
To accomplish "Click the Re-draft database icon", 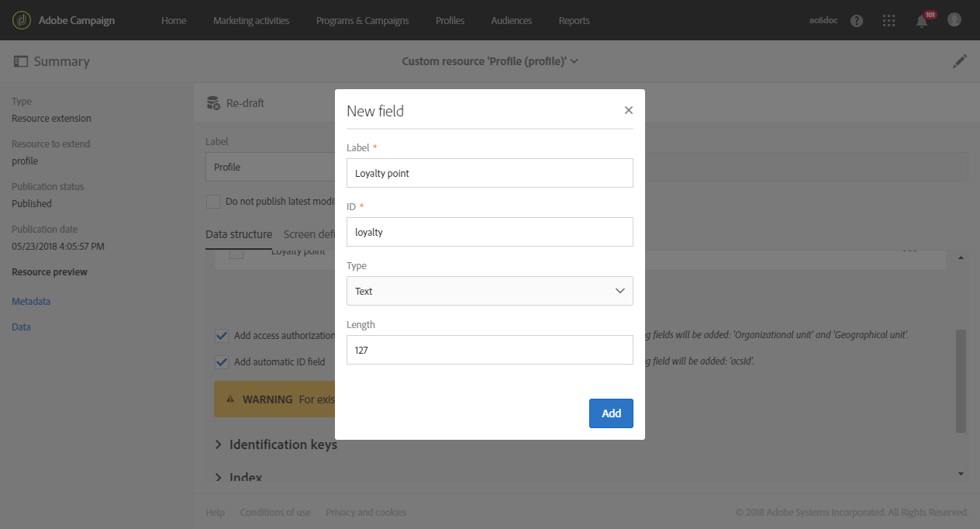I will coord(213,103).
